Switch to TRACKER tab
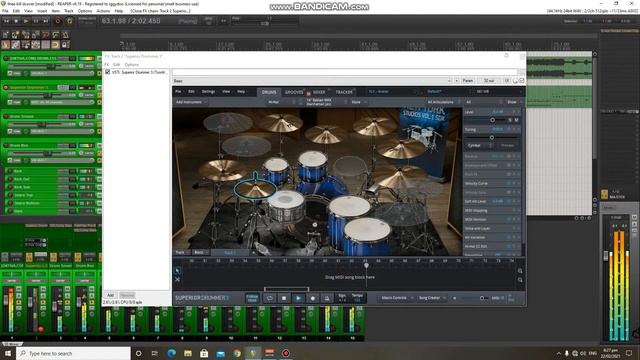Image resolution: width=640 pixels, height=360 pixels. (344, 92)
